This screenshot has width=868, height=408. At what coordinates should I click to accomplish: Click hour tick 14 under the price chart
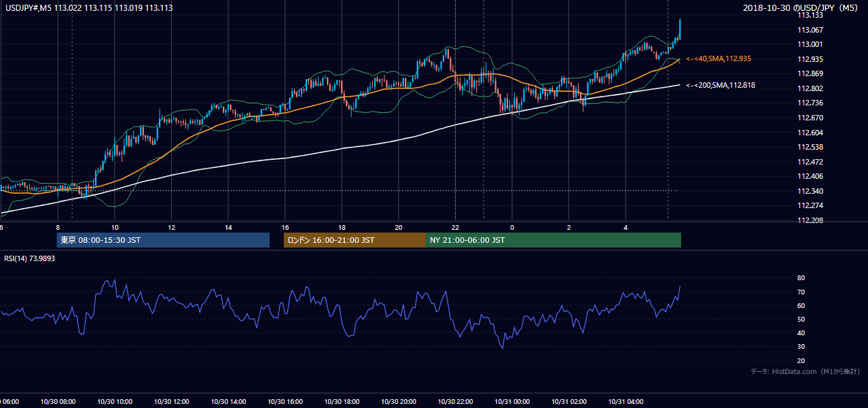pyautogui.click(x=229, y=227)
